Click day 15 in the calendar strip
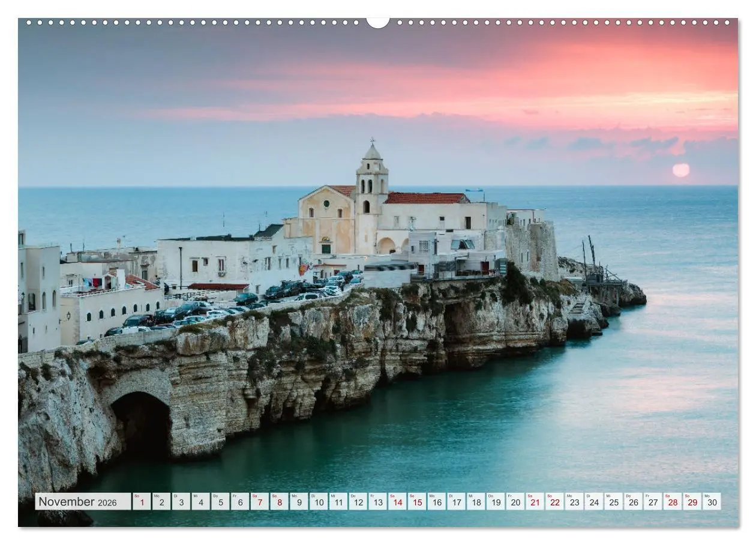This screenshot has height=545, width=756. click(417, 502)
